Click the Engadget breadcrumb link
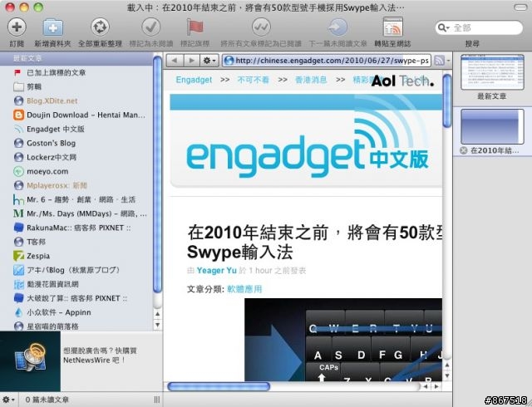 (194, 80)
